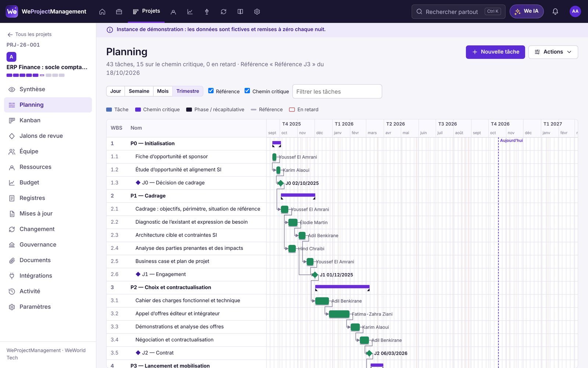Click the briefcase portfolio icon in top bar
The width and height of the screenshot is (588, 368).
pos(119,12)
